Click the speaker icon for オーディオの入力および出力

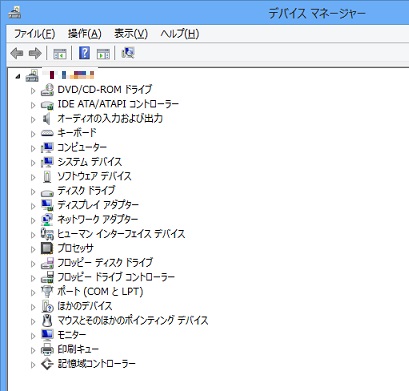(47, 119)
